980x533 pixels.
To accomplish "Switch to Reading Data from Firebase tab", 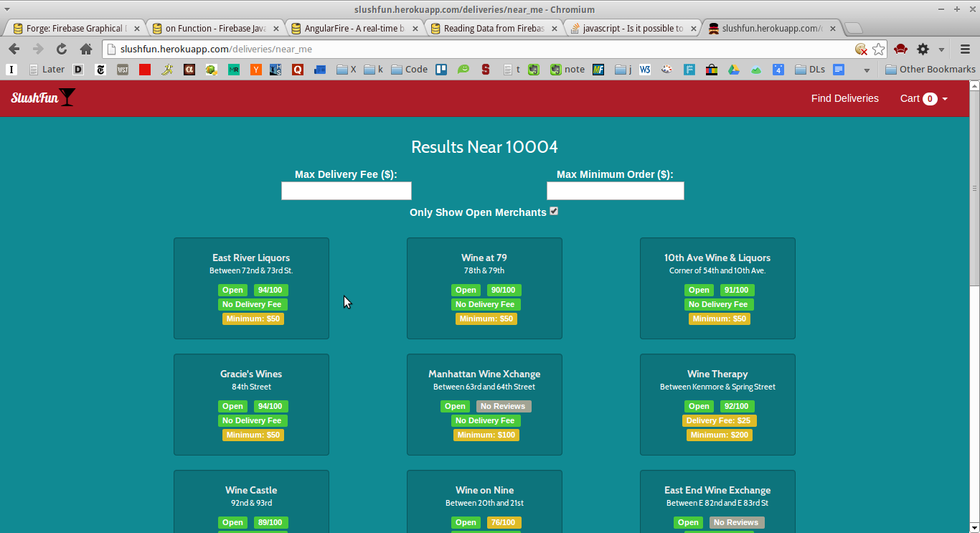I will pos(493,28).
